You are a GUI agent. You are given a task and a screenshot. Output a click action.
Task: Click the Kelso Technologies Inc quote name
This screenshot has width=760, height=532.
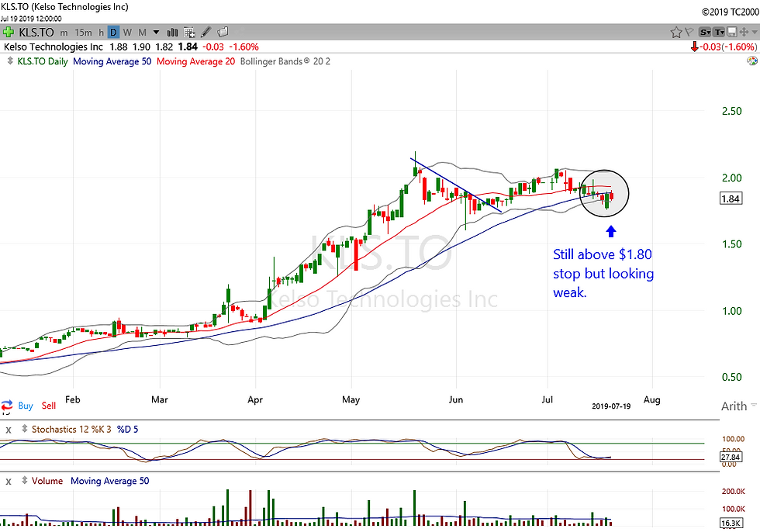click(x=54, y=47)
